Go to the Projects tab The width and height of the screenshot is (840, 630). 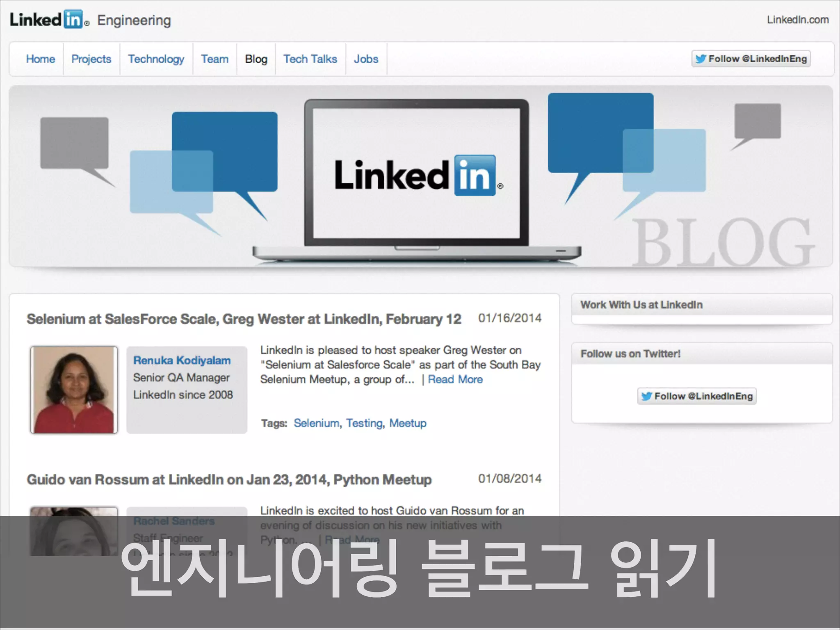tap(91, 59)
